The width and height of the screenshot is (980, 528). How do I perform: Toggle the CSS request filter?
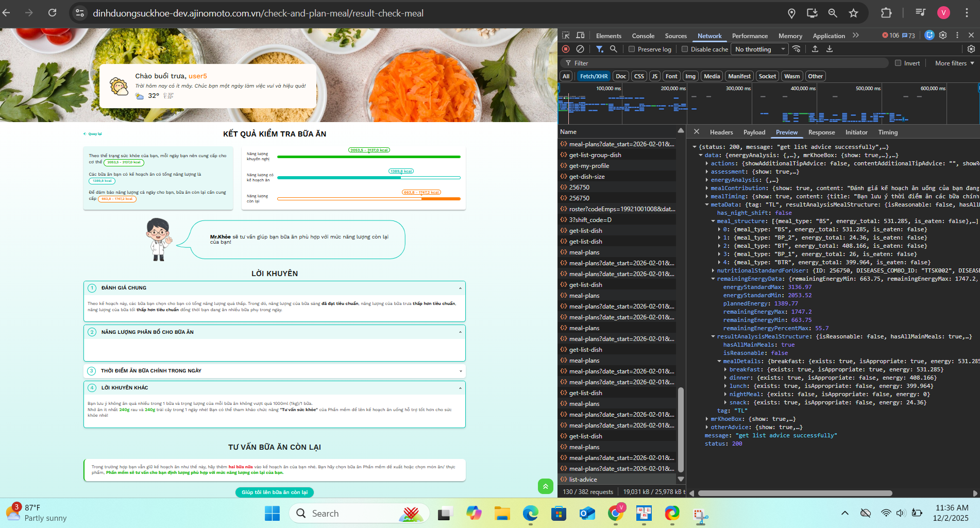tap(639, 76)
